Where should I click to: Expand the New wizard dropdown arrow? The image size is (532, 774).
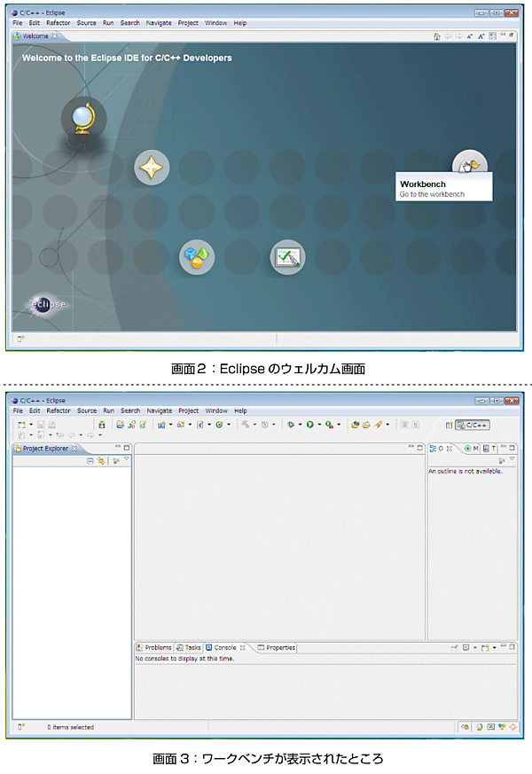pyautogui.click(x=31, y=425)
